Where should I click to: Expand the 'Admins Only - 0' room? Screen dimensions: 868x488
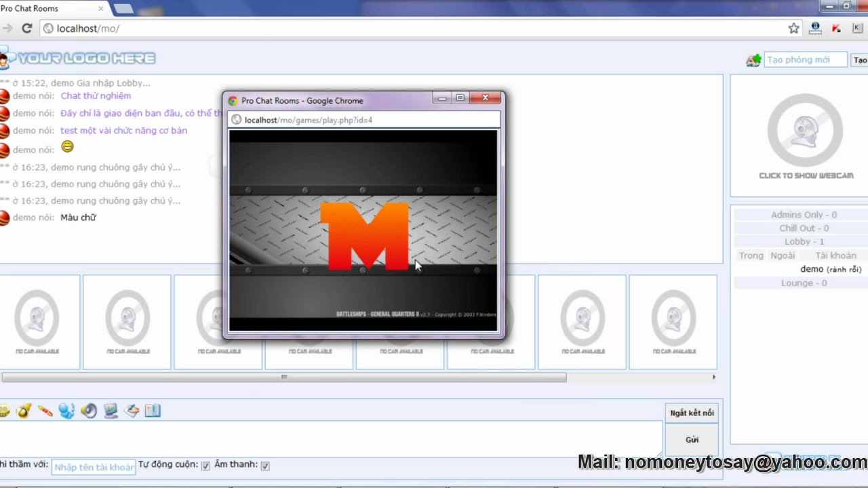tap(804, 215)
